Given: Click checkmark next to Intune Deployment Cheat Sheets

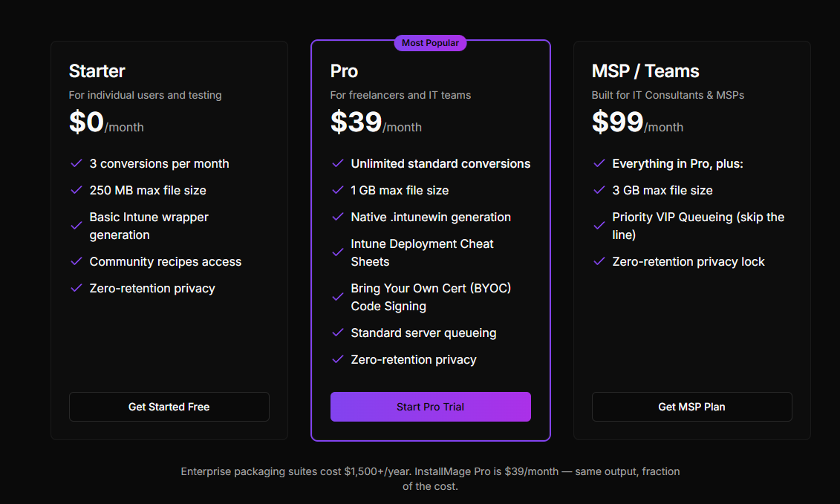Looking at the screenshot, I should click(x=337, y=252).
